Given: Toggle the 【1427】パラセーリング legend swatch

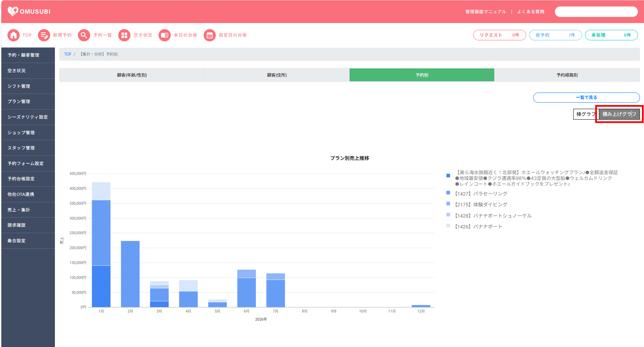Looking at the screenshot, I should 448,193.
